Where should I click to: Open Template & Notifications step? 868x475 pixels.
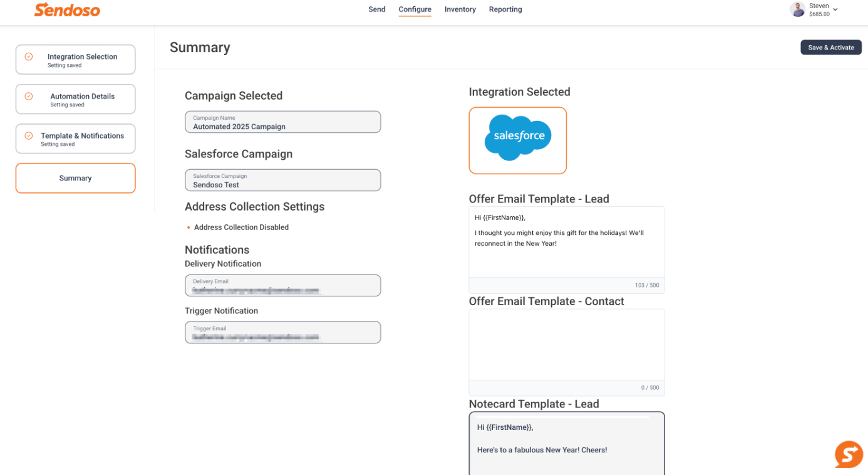(75, 138)
